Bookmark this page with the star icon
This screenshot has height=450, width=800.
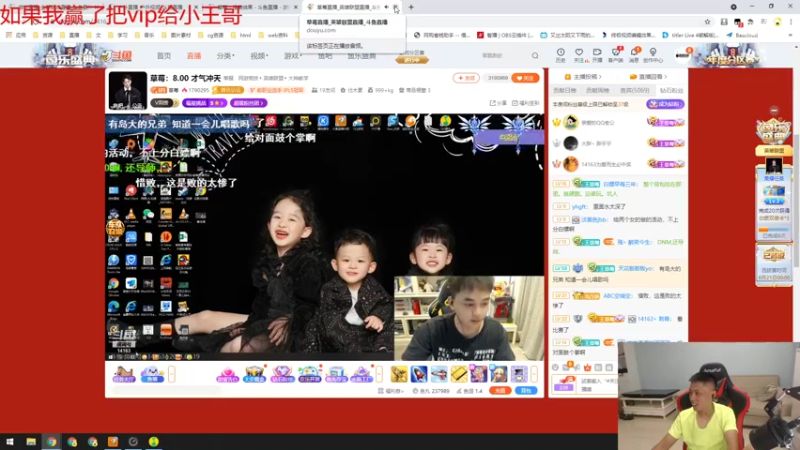(x=707, y=22)
